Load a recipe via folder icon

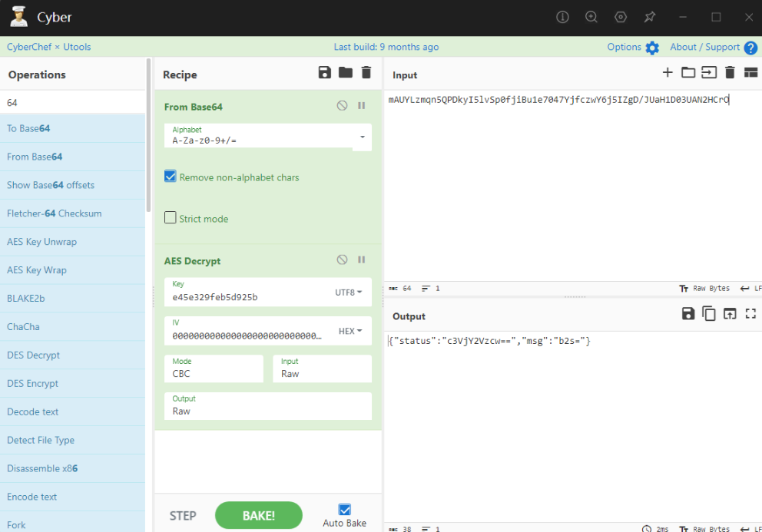(346, 73)
